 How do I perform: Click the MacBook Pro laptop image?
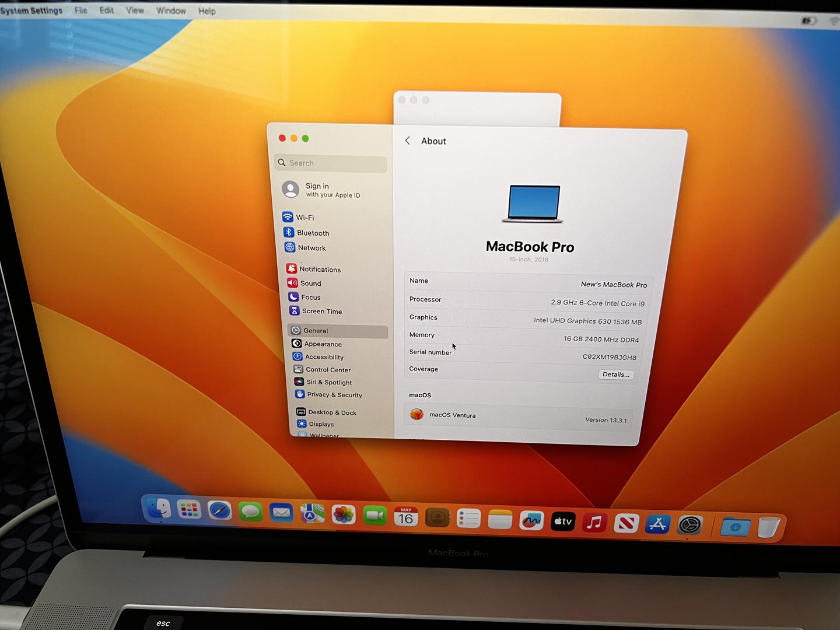point(534,204)
